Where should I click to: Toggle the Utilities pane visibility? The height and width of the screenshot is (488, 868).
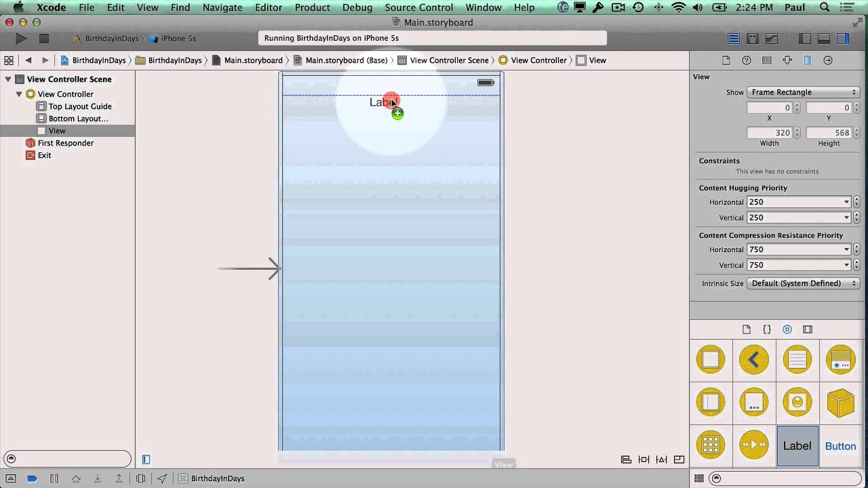pyautogui.click(x=843, y=39)
